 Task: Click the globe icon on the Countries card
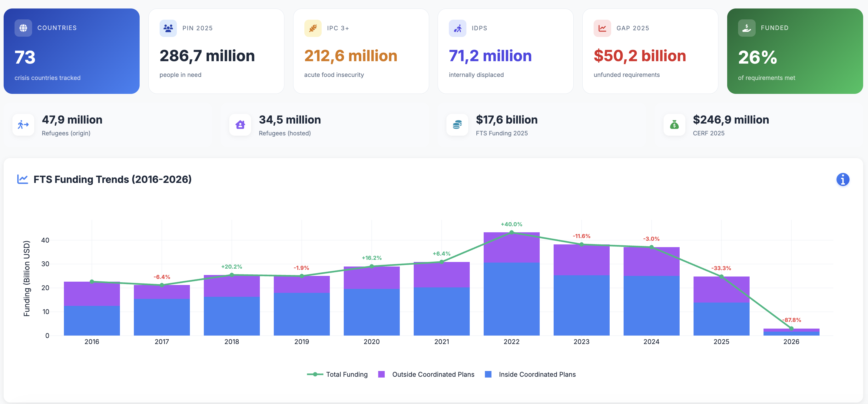click(23, 28)
